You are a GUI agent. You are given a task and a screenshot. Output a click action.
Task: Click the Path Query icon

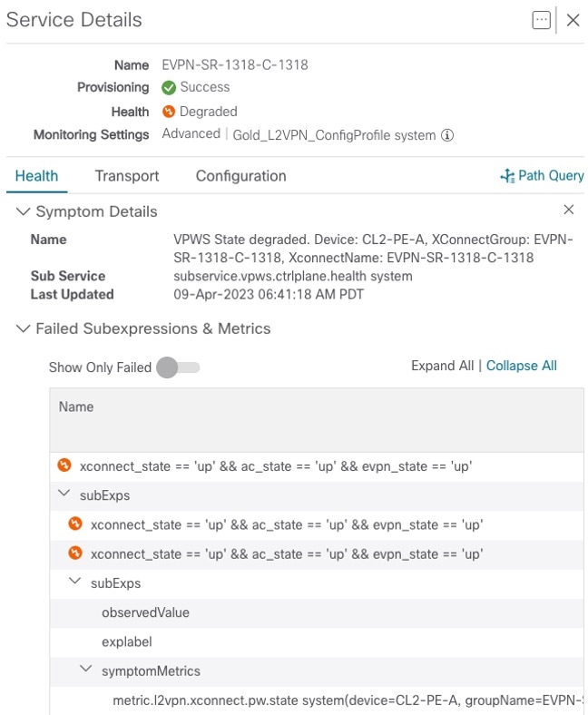507,176
